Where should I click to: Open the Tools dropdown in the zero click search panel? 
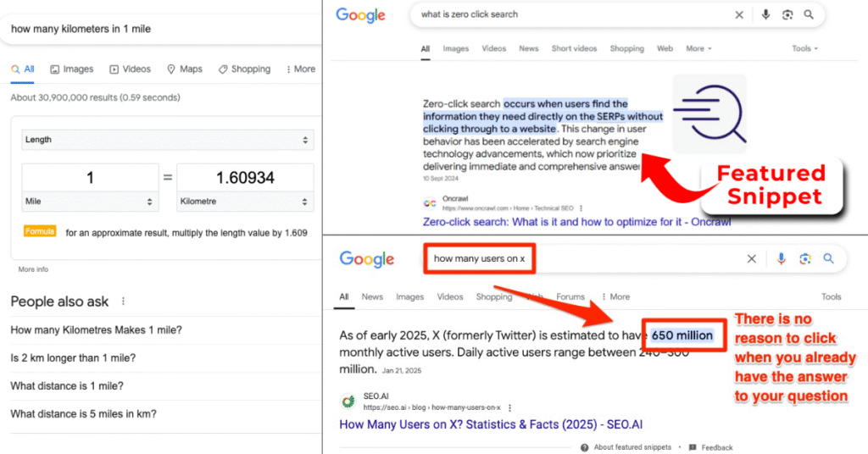click(x=804, y=48)
